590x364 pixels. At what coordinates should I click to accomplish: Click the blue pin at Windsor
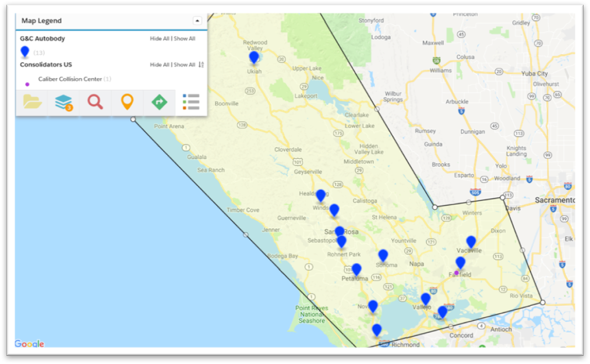coord(334,210)
